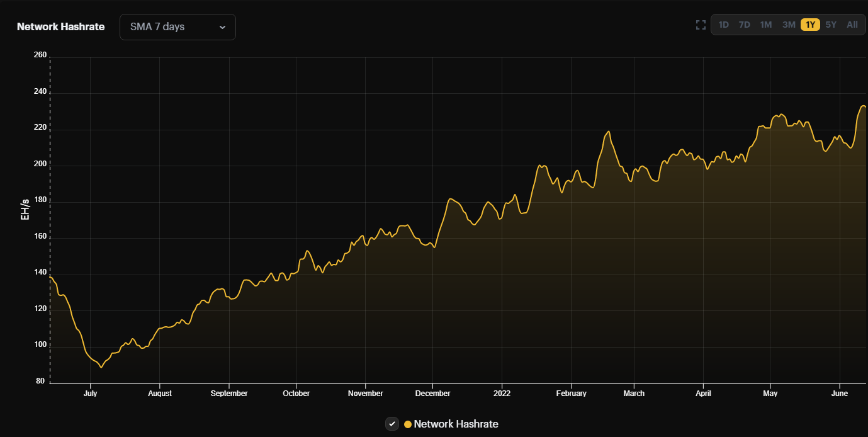Select the 1D time range
This screenshot has width=868, height=437.
(x=723, y=25)
